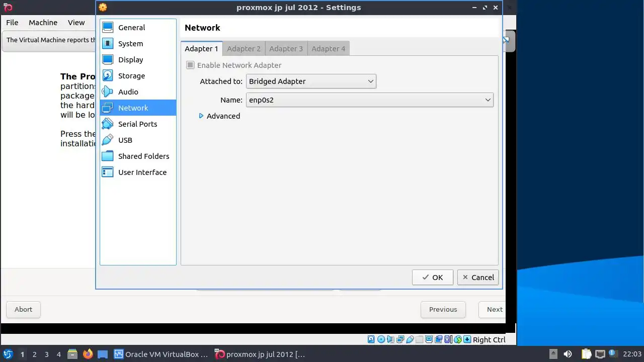Click the USB devices status bar icon
644x362 pixels.
[x=410, y=339]
